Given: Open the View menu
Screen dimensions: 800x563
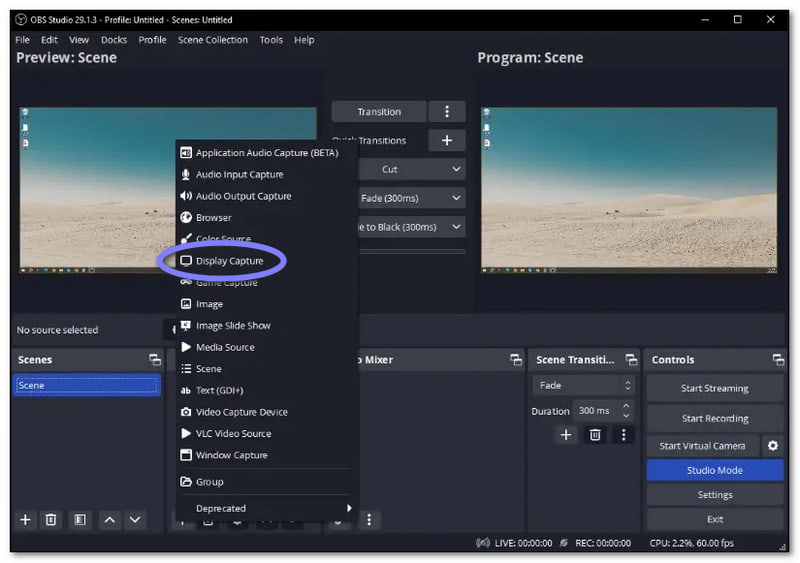Looking at the screenshot, I should click(x=79, y=40).
